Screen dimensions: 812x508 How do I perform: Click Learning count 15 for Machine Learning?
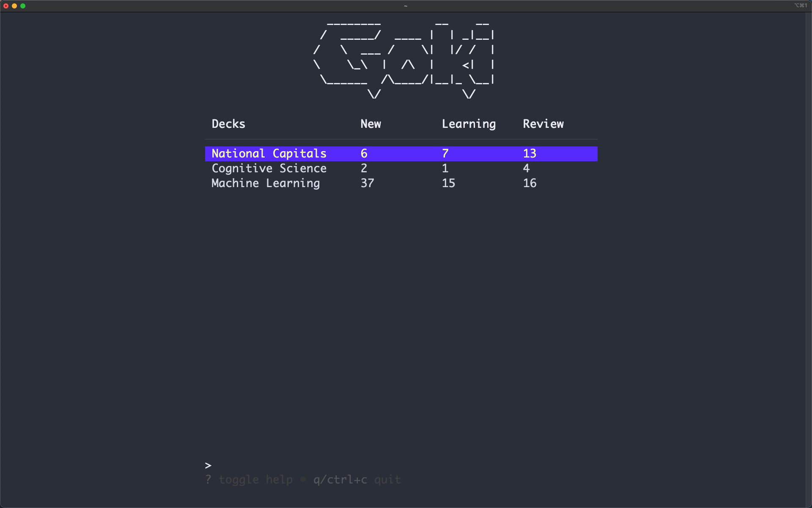(x=448, y=183)
